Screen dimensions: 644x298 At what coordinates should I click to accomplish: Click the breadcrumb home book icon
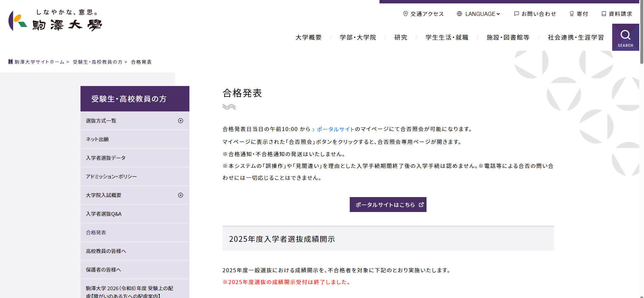coord(10,62)
